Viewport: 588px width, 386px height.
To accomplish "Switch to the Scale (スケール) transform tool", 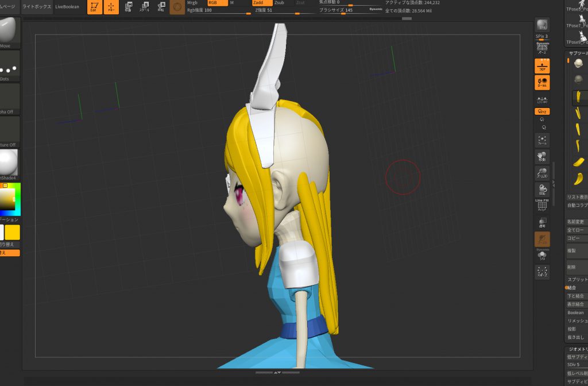I will coord(144,7).
